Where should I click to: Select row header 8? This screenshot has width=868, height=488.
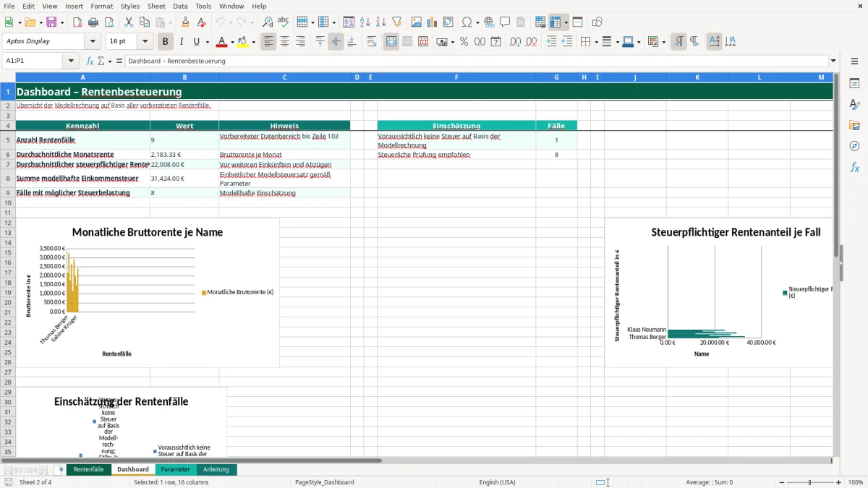pos(7,179)
